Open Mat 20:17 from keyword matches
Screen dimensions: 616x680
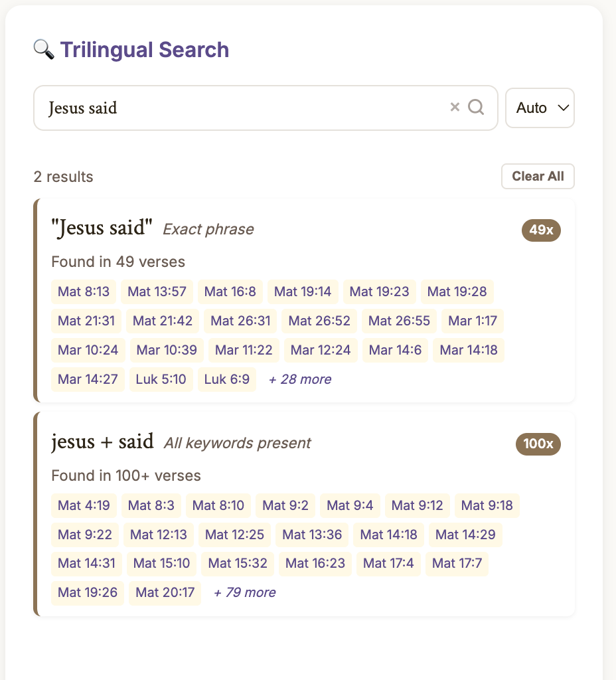(x=165, y=592)
